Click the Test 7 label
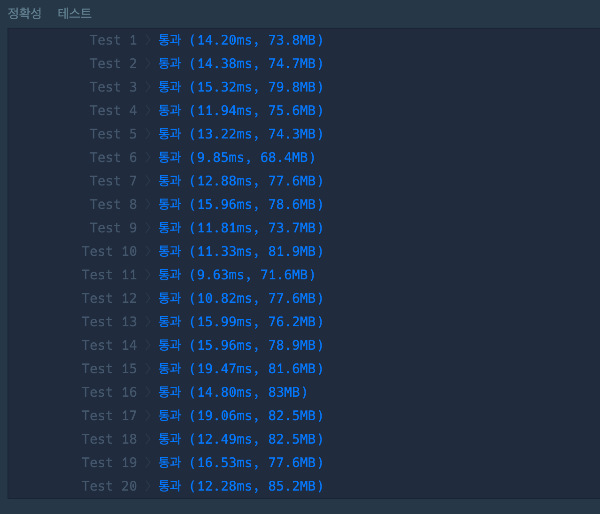The image size is (600, 514). (x=113, y=181)
